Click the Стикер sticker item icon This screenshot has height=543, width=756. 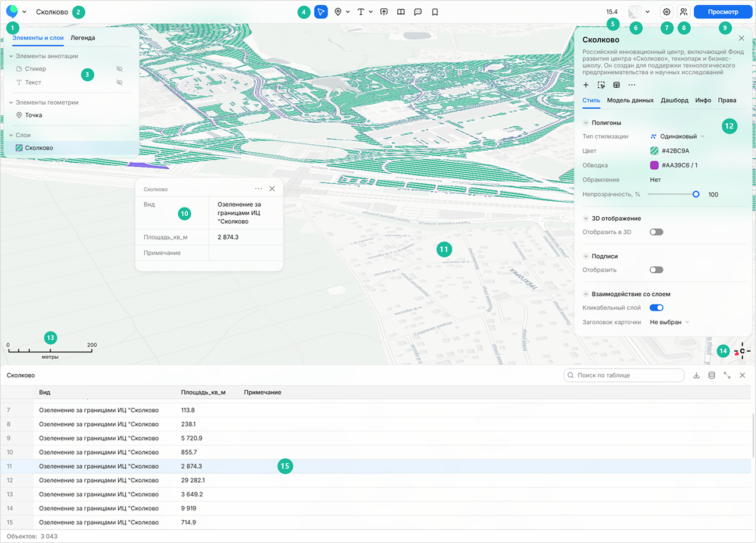point(19,69)
